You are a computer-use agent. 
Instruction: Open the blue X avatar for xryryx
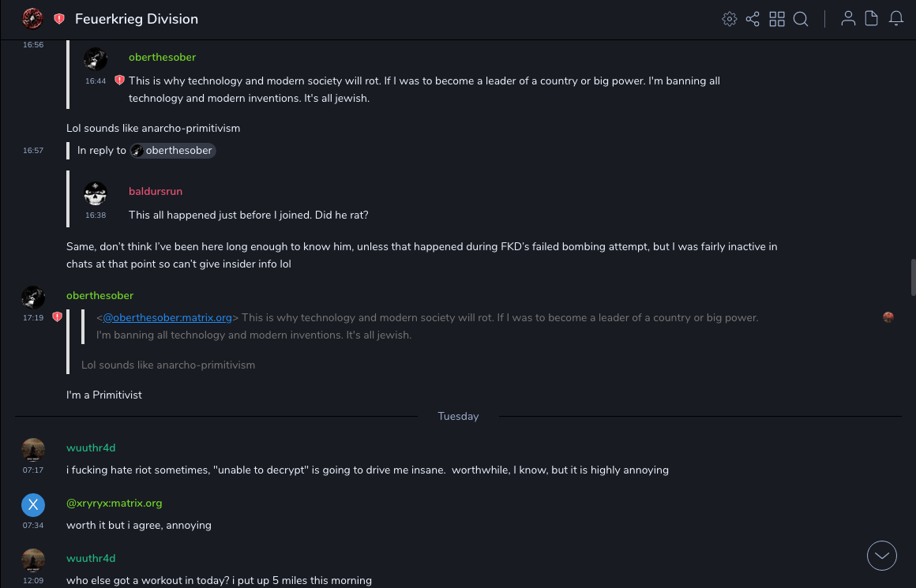33,505
